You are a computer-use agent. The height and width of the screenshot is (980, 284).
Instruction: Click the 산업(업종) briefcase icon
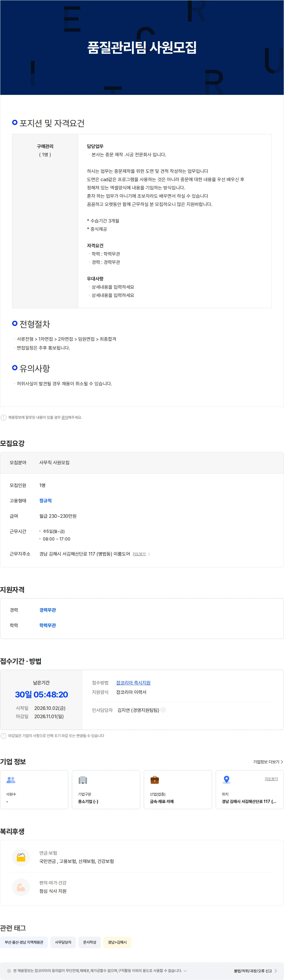click(x=154, y=780)
